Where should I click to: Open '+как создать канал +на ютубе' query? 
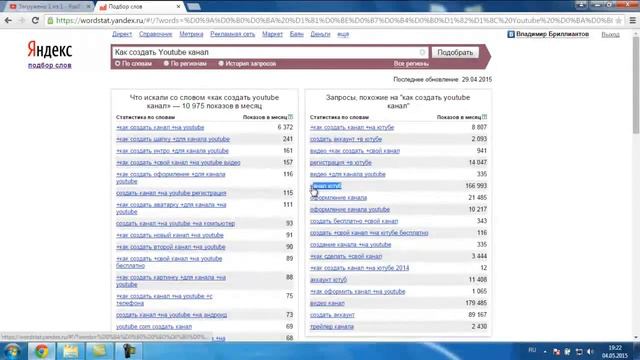point(352,127)
